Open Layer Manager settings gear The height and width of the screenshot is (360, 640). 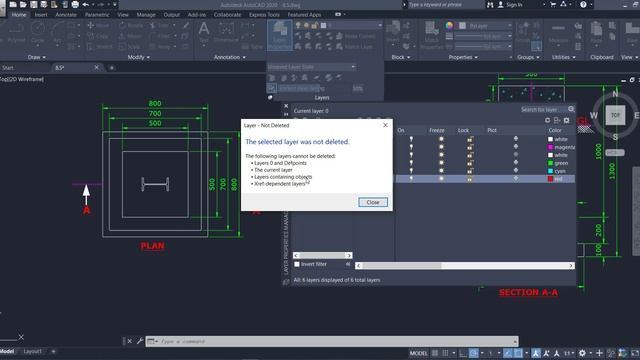click(567, 120)
